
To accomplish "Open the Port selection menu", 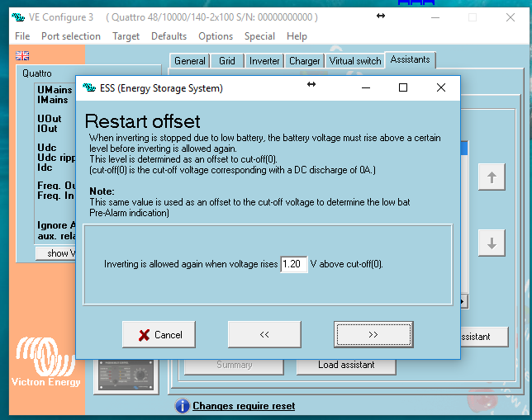I will click(x=71, y=36).
